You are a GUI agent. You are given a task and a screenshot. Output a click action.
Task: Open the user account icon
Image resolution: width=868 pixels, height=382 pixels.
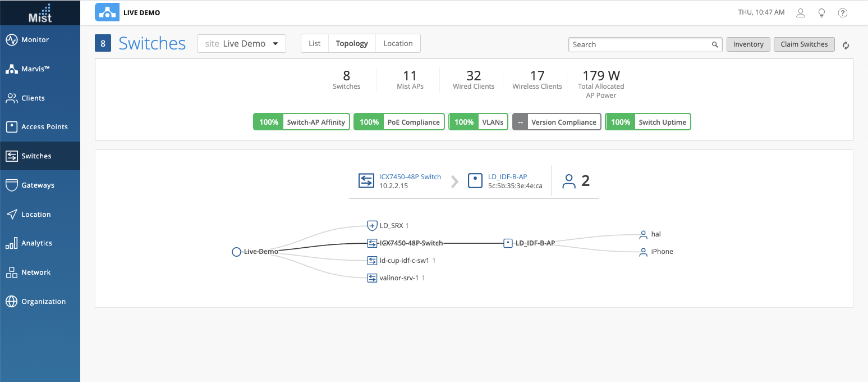801,13
